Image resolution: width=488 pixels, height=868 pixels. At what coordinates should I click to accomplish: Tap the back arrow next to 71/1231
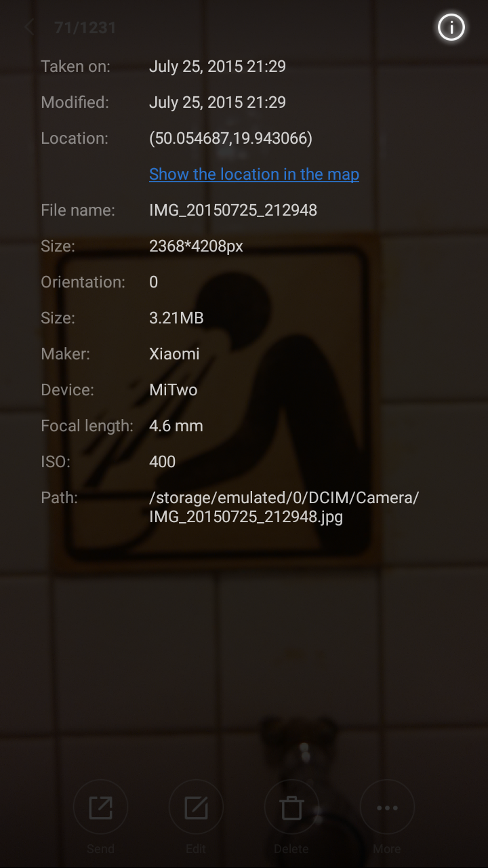point(28,28)
